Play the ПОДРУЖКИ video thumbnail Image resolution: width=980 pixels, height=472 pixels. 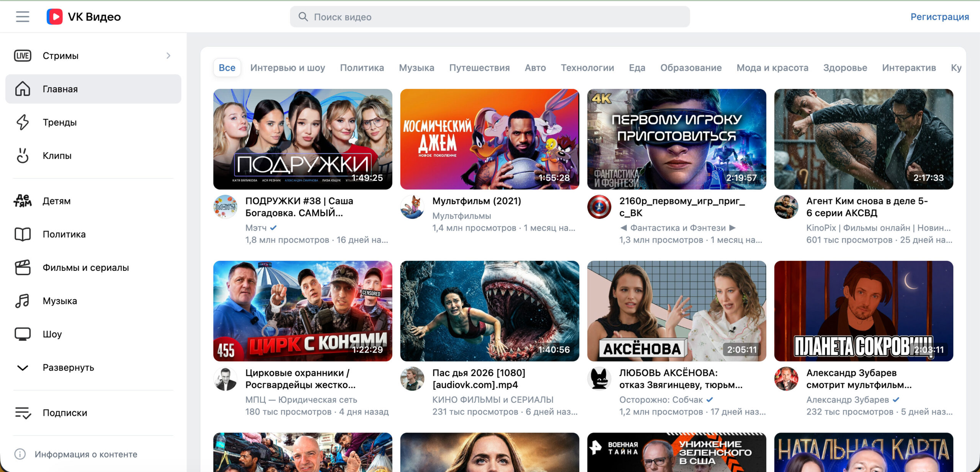coord(303,139)
